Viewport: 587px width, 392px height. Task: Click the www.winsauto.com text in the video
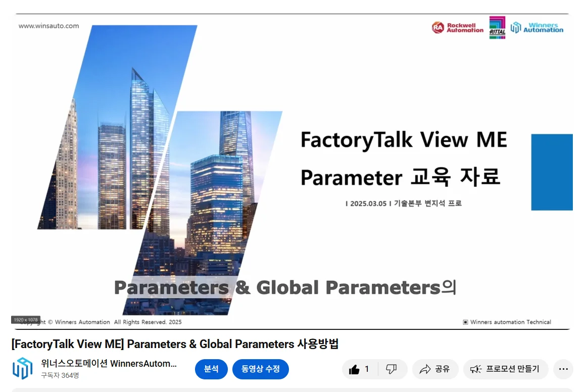(x=48, y=26)
